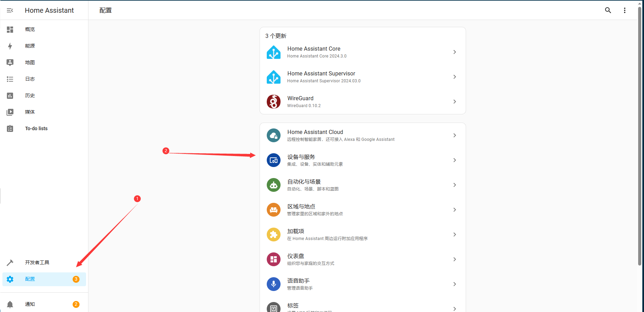Click the vertical page scrollbar
The image size is (644, 312).
[x=640, y=136]
